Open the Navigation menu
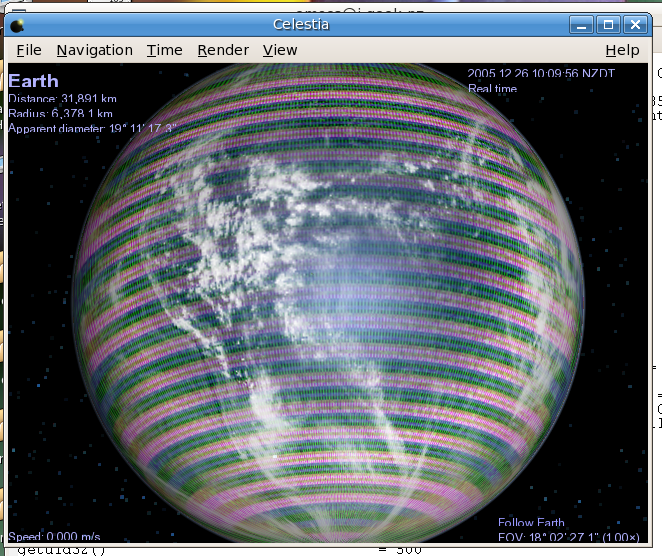662x556 pixels. (94, 50)
